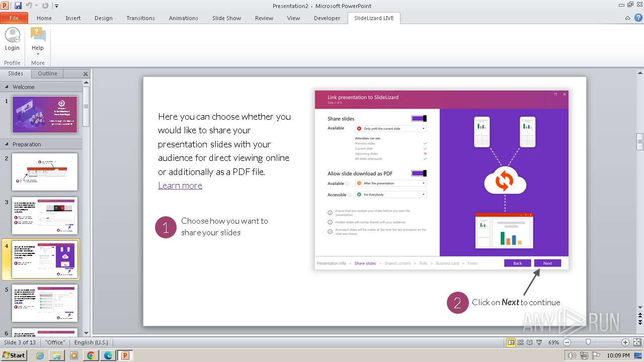Open the SlideLizard Help dropdown
Viewport: 644px width, 362px height.
tap(38, 41)
